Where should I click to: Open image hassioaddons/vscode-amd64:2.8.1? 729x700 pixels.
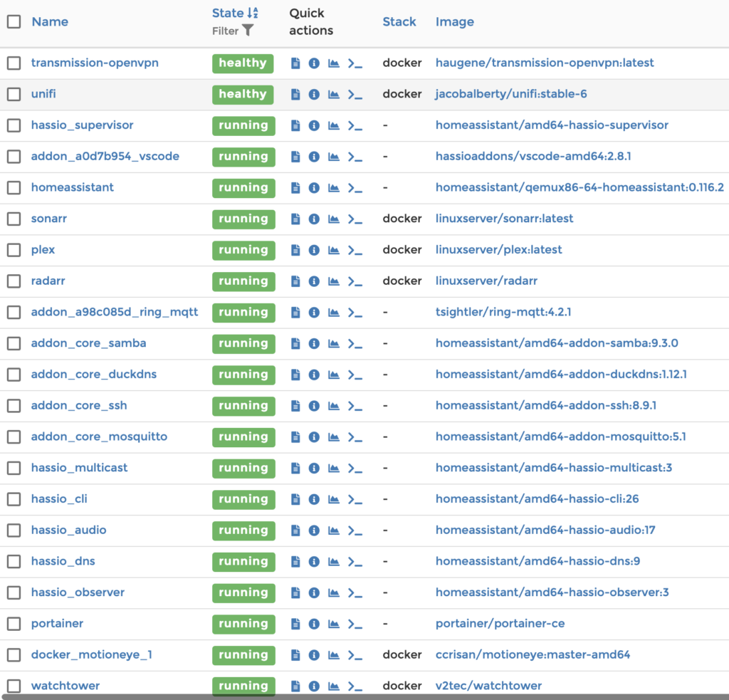(533, 156)
